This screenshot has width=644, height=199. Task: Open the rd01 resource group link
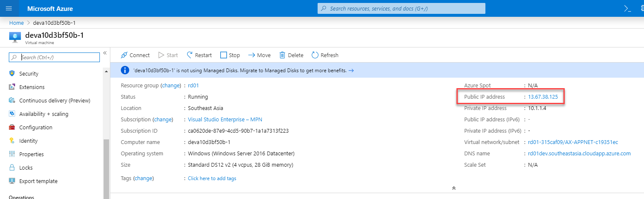tap(193, 85)
